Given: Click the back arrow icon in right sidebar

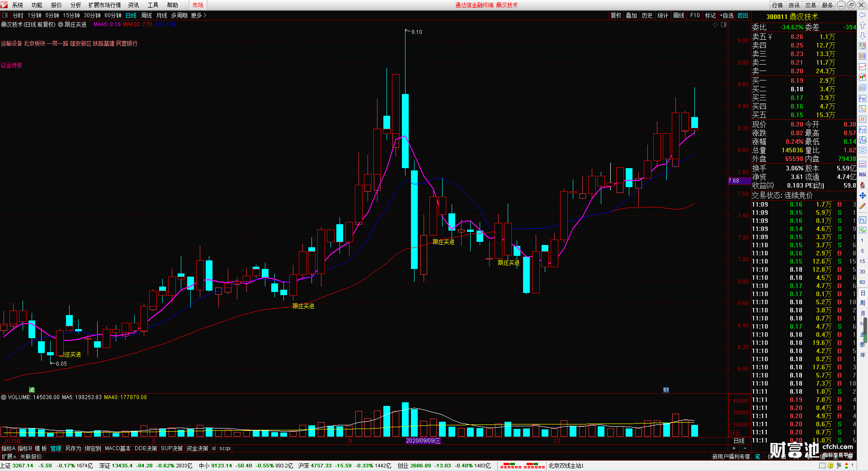Looking at the screenshot, I should pos(862,15).
